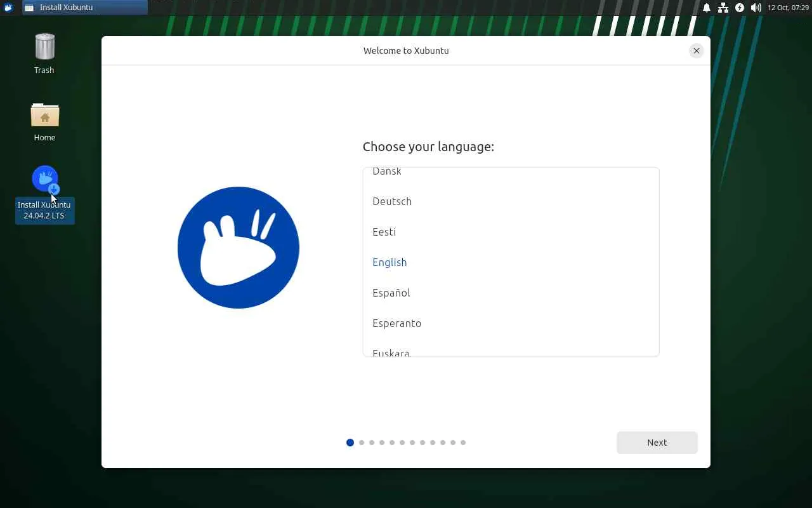The height and width of the screenshot is (508, 812).
Task: Click the Xubuntu mouse logo image
Action: point(239,248)
